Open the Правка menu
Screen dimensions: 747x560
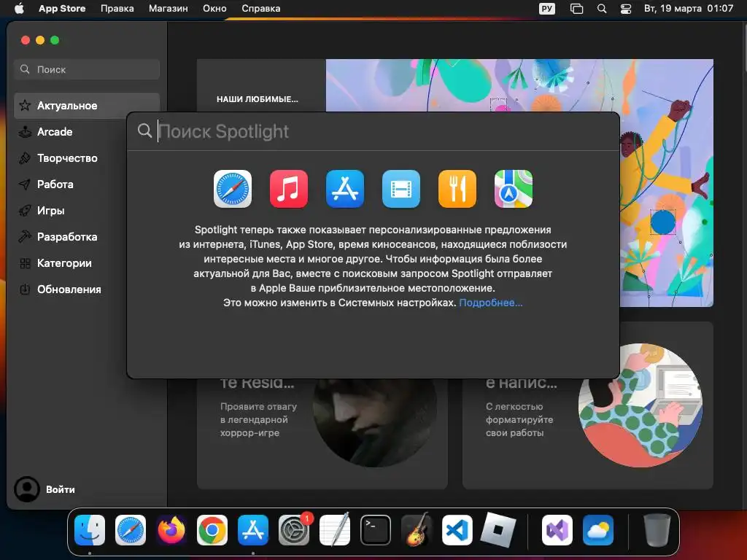[117, 9]
